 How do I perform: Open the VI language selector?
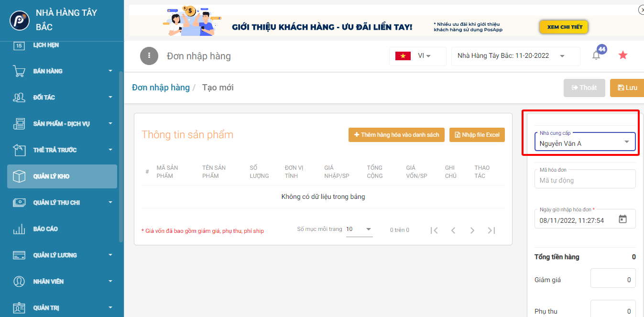click(x=418, y=56)
